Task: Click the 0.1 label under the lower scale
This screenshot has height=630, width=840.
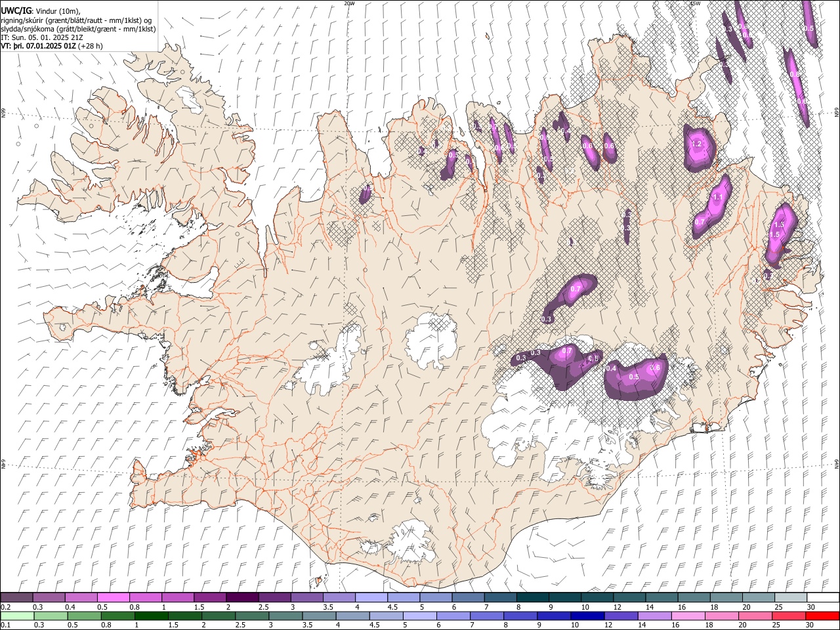Action: coord(5,625)
